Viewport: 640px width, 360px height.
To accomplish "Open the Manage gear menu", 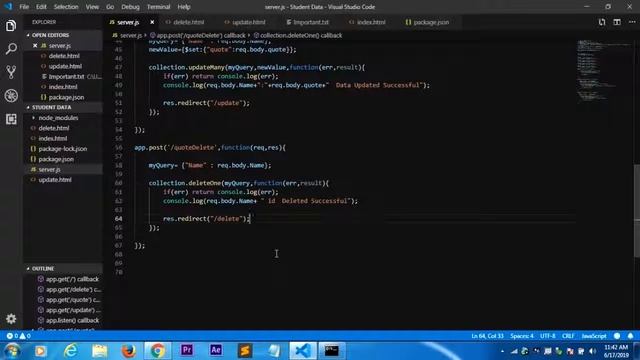I will point(11,318).
